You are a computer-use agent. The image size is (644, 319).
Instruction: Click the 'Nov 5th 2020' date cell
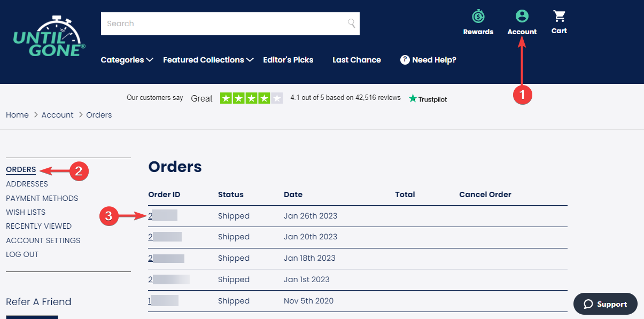click(308, 301)
